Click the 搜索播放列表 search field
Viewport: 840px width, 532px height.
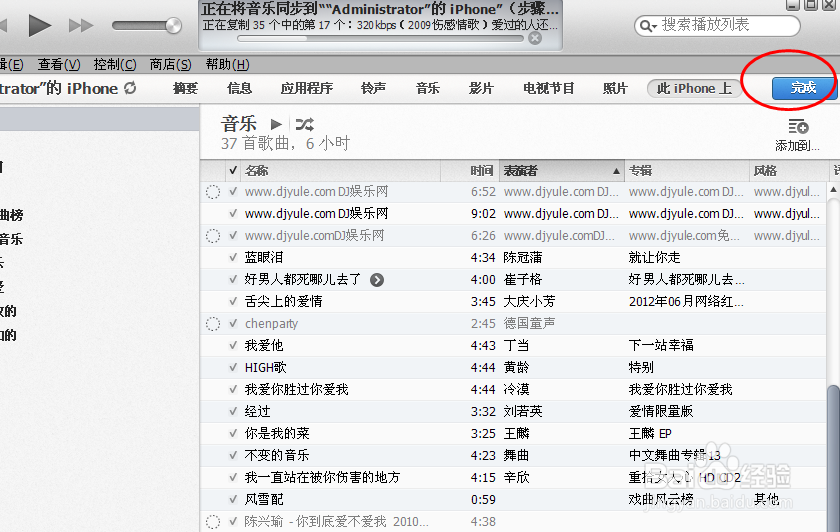click(x=717, y=25)
